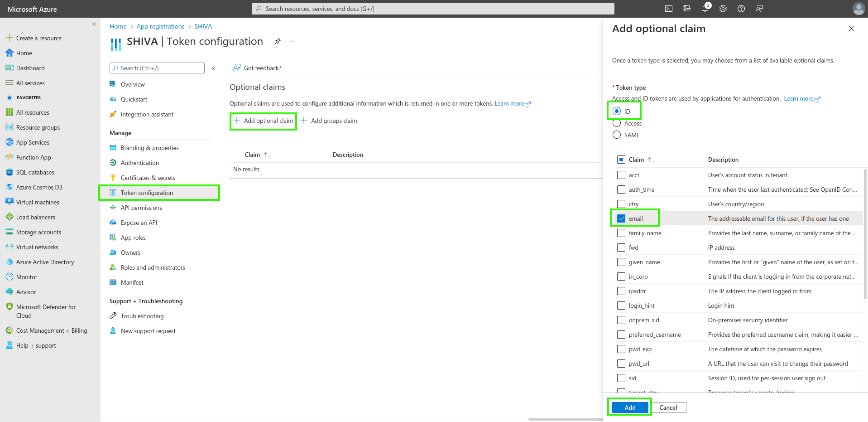Viewport: 868px width, 422px height.
Task: Open Cloud Shell from the top bar
Action: [669, 9]
